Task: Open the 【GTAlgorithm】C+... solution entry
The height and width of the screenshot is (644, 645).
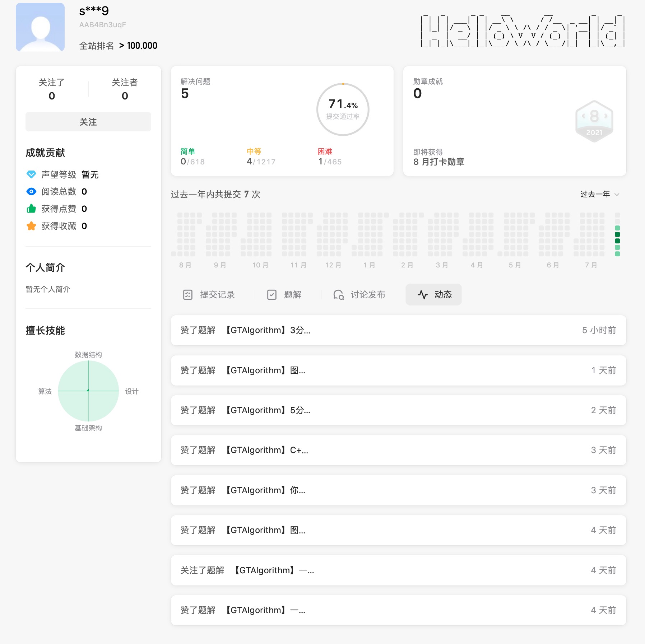Action: click(x=398, y=450)
